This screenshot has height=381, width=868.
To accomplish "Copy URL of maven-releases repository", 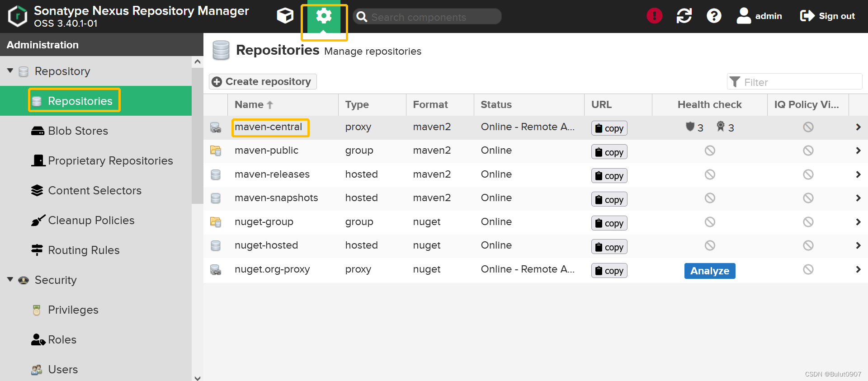I will click(609, 176).
